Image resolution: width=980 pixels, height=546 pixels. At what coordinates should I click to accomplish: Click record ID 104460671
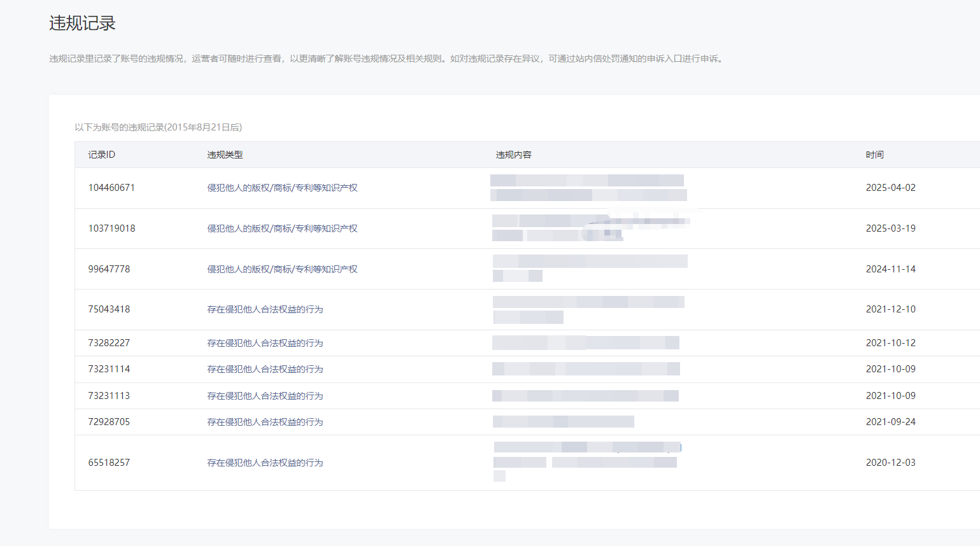click(x=111, y=188)
